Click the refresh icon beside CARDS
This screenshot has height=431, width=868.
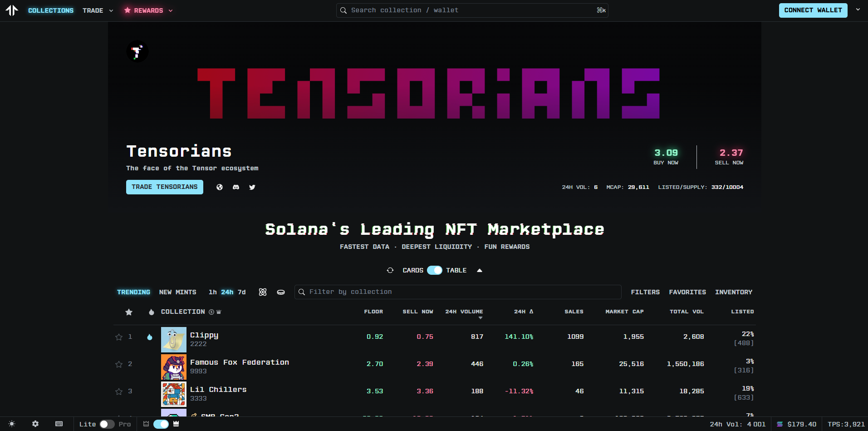tap(390, 270)
